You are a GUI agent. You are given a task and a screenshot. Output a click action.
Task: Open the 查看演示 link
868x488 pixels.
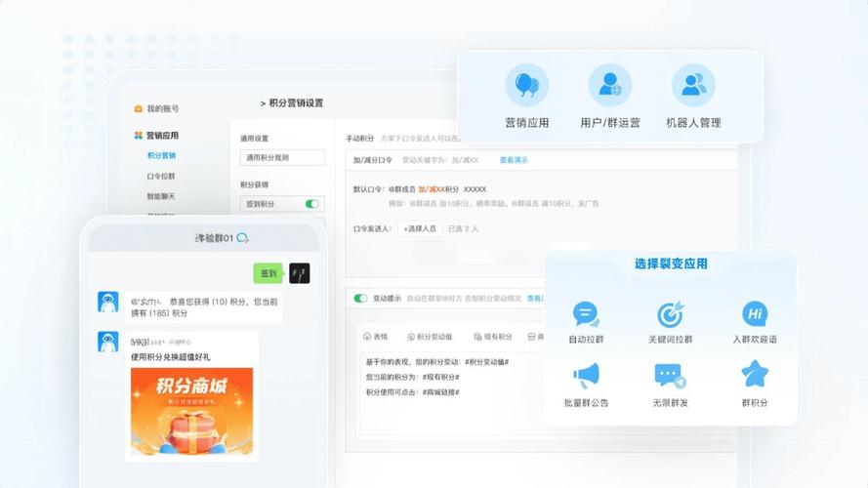point(514,160)
